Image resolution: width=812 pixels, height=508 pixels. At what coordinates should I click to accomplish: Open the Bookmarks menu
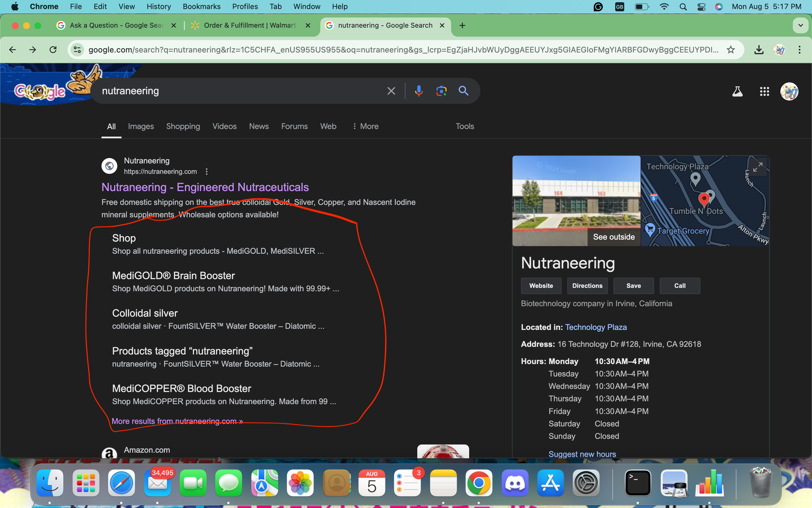(x=202, y=7)
